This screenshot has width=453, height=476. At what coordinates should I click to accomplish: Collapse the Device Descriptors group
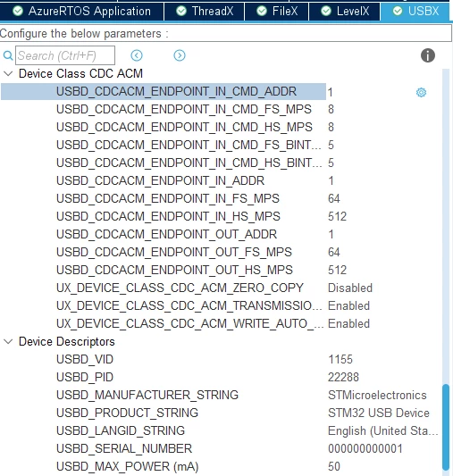point(8,341)
